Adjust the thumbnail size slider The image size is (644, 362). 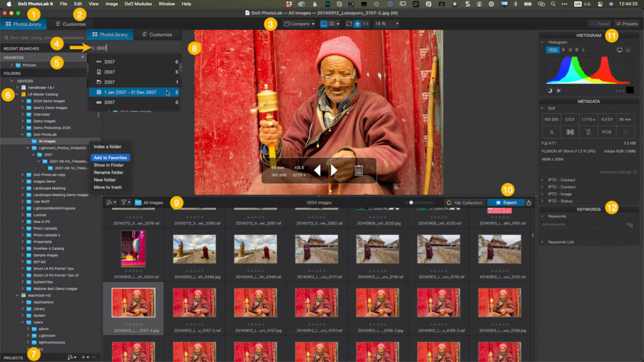411,203
